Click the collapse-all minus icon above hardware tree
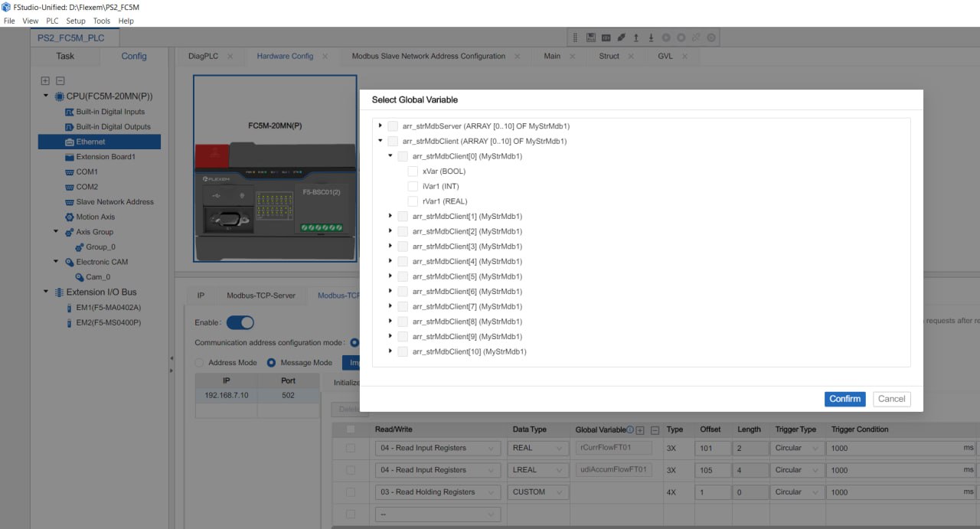The height and width of the screenshot is (529, 980). [60, 80]
